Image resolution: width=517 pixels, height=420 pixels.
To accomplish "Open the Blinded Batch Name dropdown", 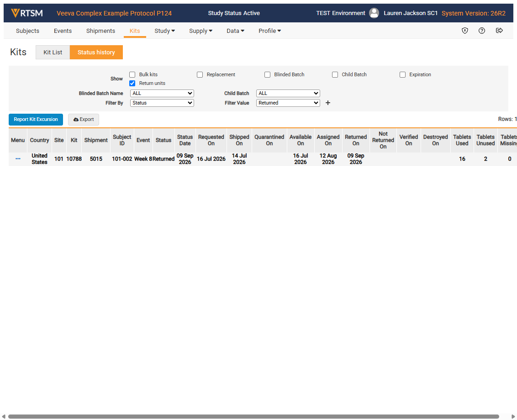I will [162, 93].
